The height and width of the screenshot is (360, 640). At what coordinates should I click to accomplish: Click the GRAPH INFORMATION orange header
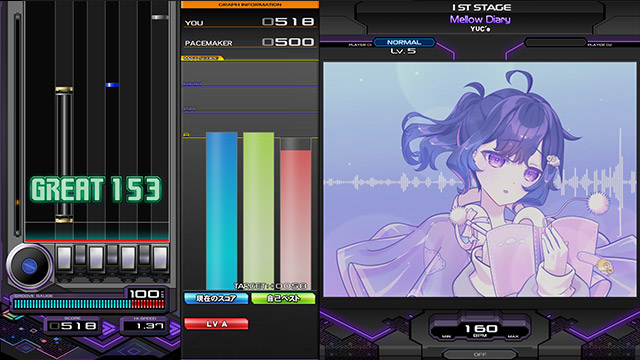click(x=250, y=4)
